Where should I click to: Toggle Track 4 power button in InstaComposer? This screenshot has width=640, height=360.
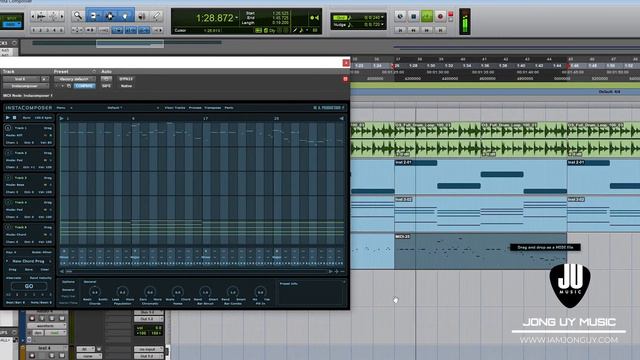8,202
